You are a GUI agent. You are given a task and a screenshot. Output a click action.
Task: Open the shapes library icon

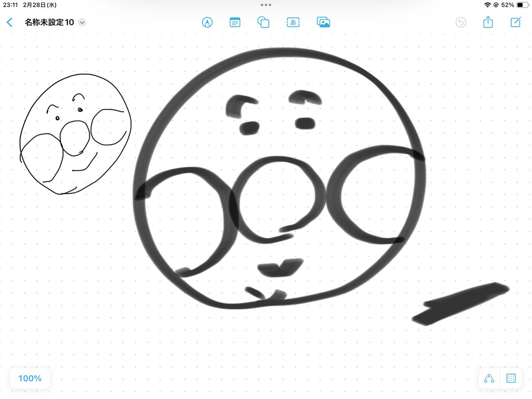263,22
